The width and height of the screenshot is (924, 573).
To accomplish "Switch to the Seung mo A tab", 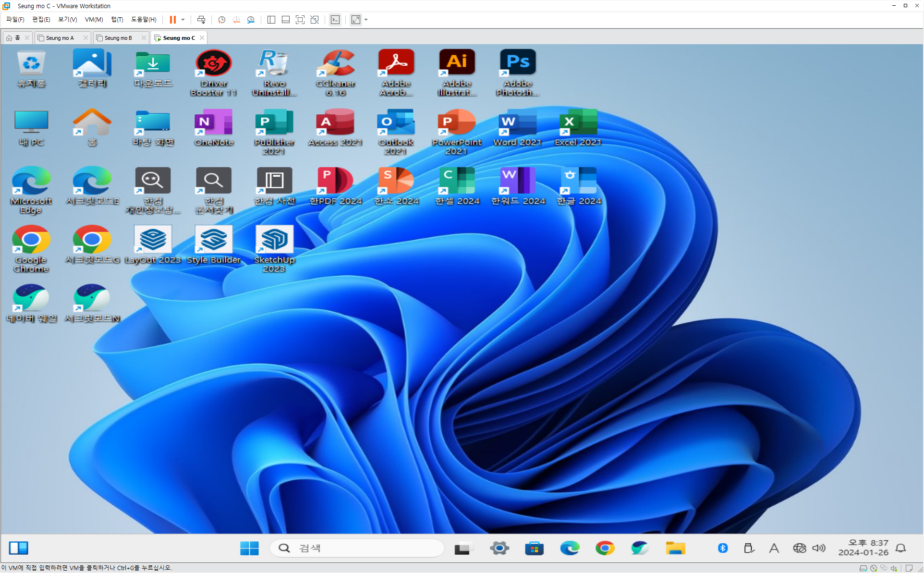I will click(x=60, y=38).
